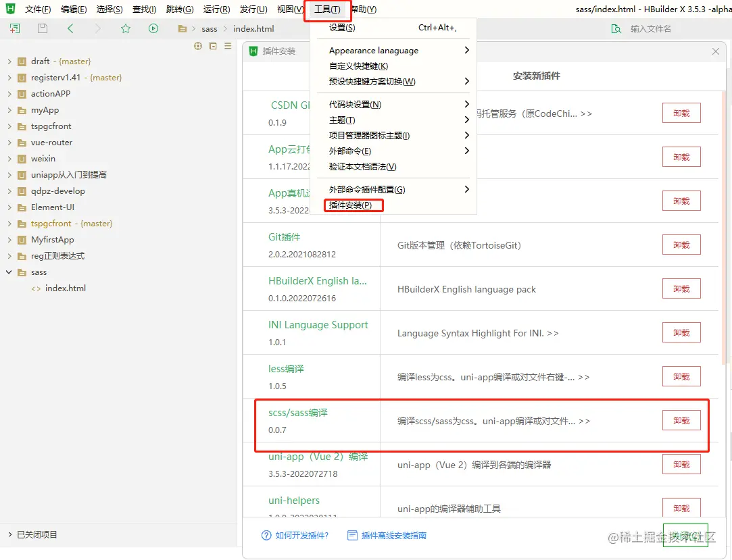Click the save file toolbar icon

click(43, 28)
